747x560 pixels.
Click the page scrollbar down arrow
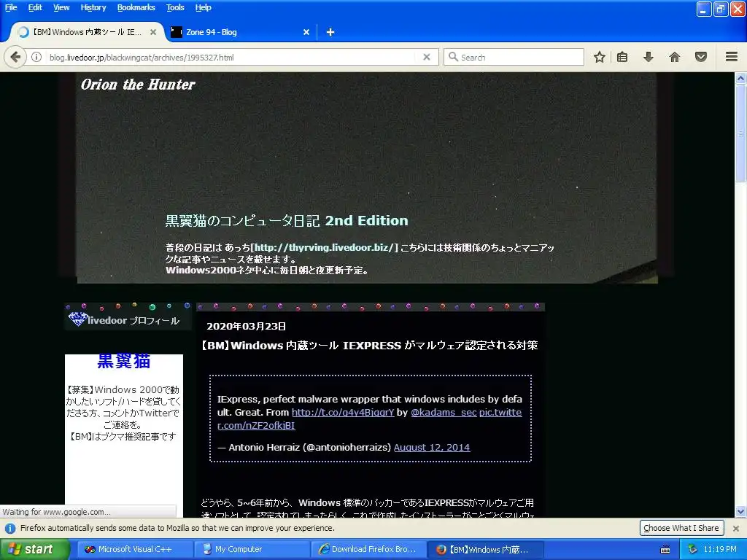(741, 512)
